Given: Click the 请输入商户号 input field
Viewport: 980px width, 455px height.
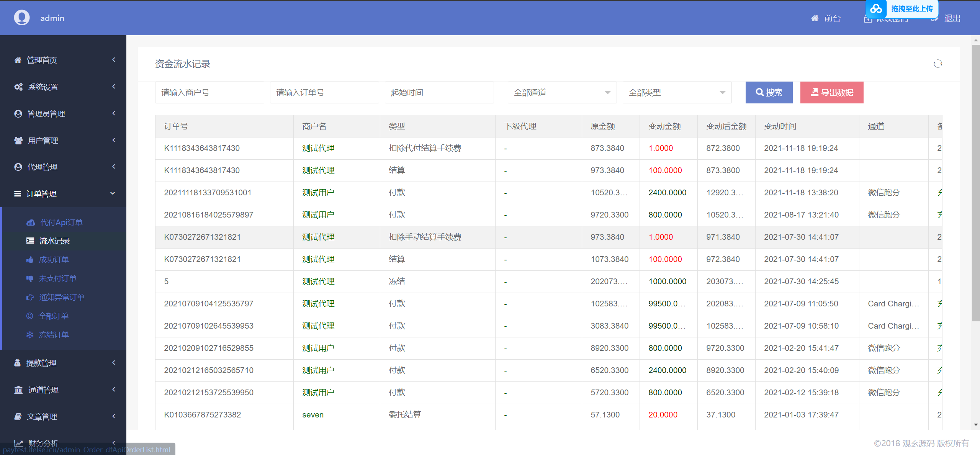Looking at the screenshot, I should (x=209, y=93).
